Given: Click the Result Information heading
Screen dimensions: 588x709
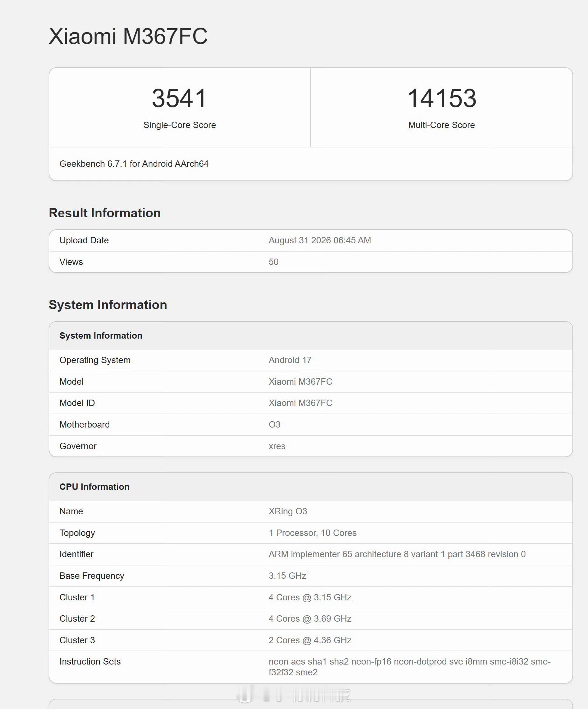Looking at the screenshot, I should (105, 213).
